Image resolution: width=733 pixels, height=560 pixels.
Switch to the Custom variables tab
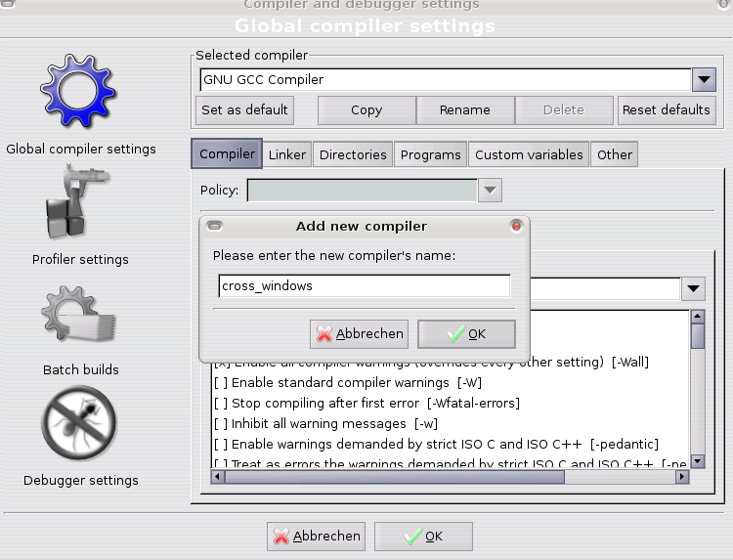click(529, 154)
